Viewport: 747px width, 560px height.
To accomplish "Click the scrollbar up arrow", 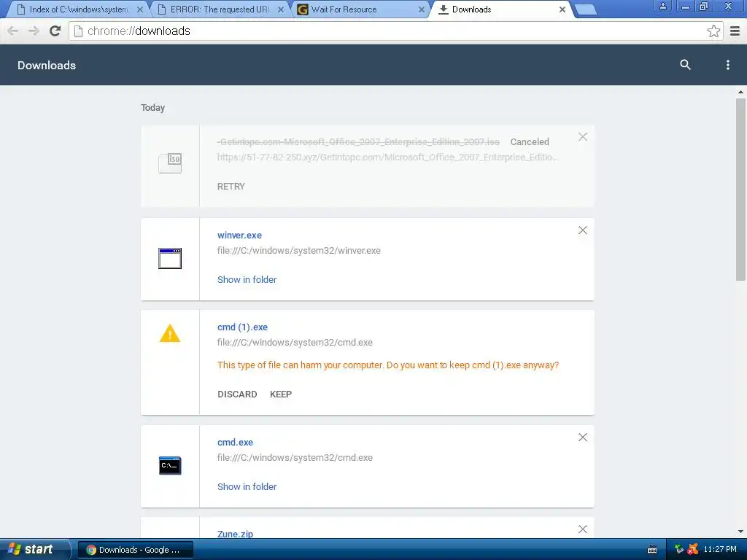I will (740, 92).
